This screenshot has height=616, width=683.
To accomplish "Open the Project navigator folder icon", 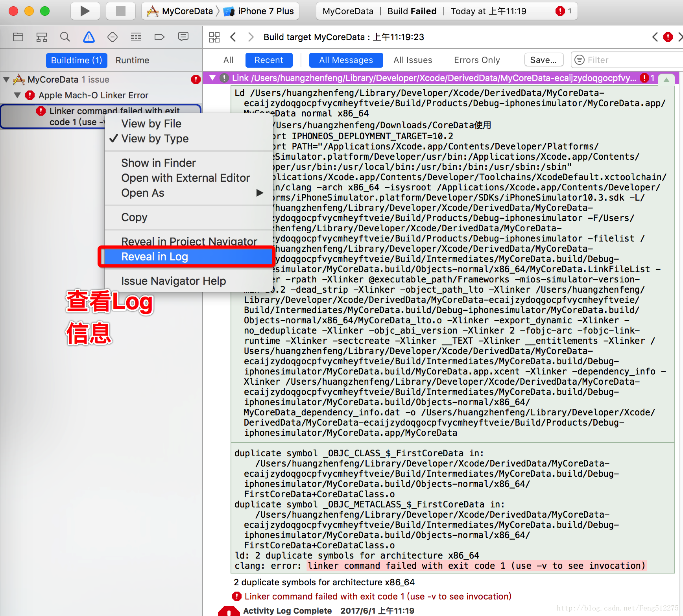I will click(x=18, y=37).
